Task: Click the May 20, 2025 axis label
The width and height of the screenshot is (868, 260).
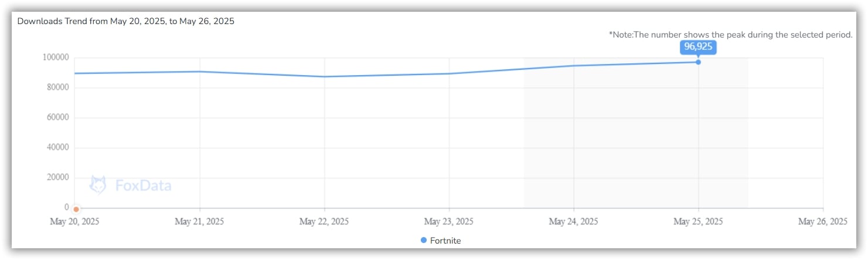Action: click(74, 222)
